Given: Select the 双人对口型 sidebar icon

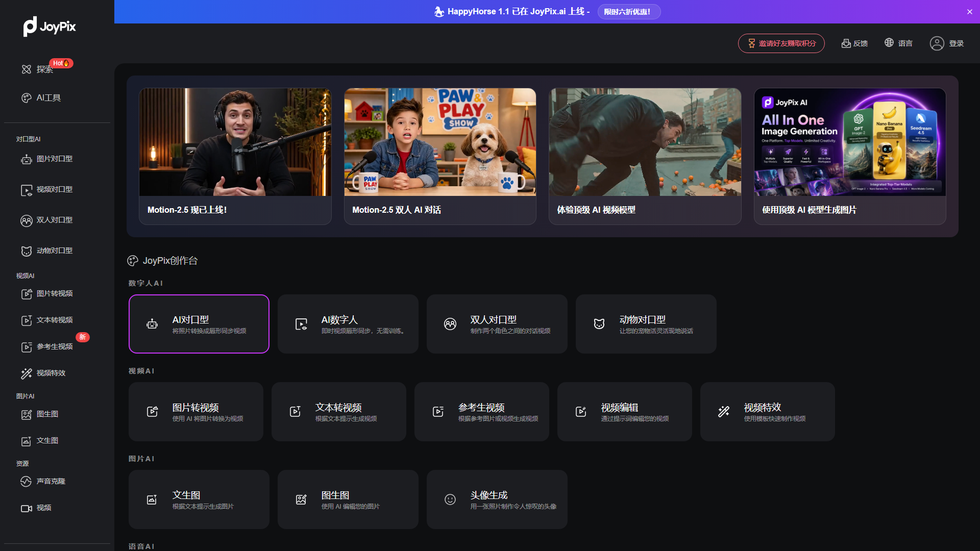Looking at the screenshot, I should (27, 221).
